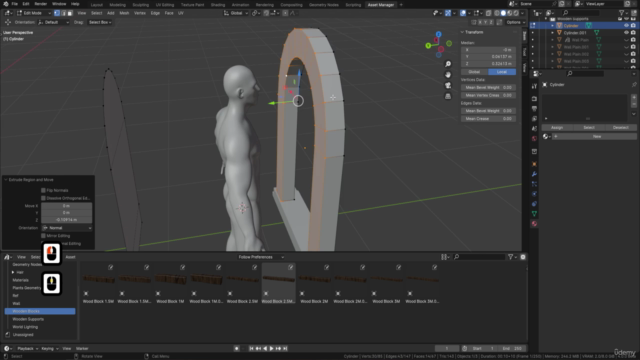The image size is (640, 360).
Task: Click the zoom view magnifier icon in viewport
Action: point(448,64)
